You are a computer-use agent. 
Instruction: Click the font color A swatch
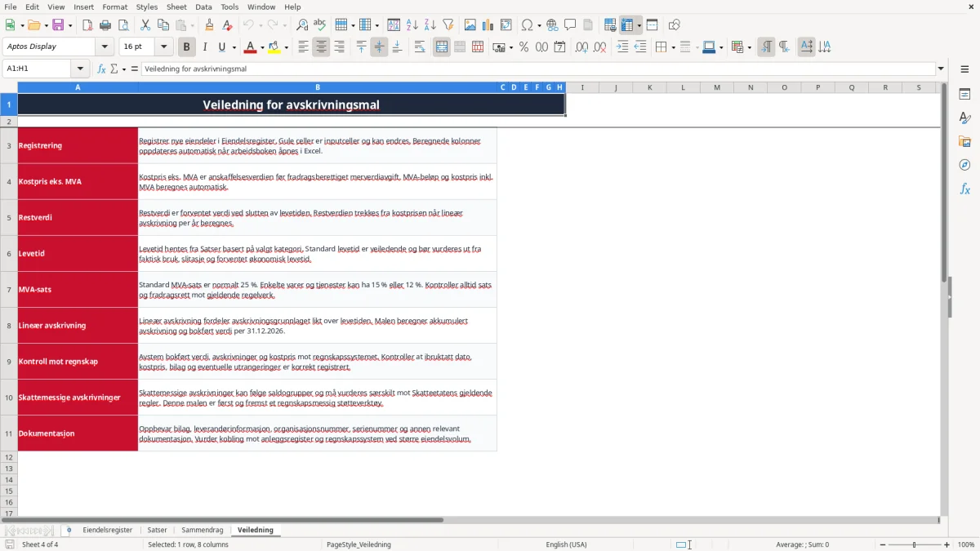[250, 47]
